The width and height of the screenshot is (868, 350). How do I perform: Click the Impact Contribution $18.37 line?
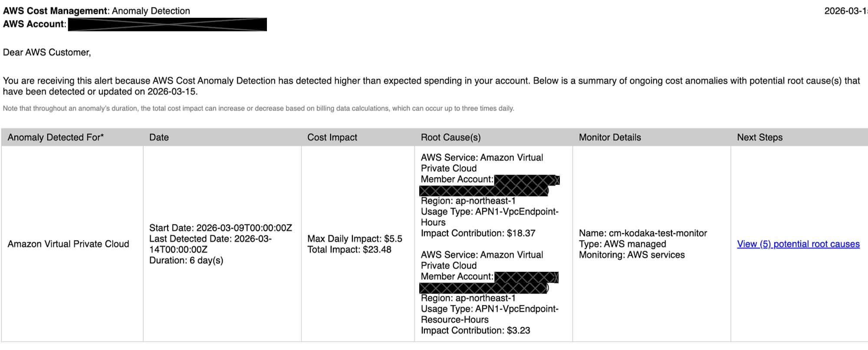478,233
